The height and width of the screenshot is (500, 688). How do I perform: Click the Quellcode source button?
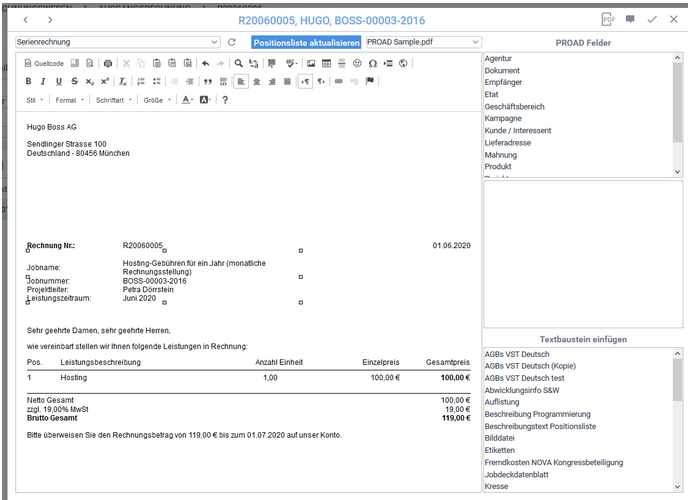point(44,63)
